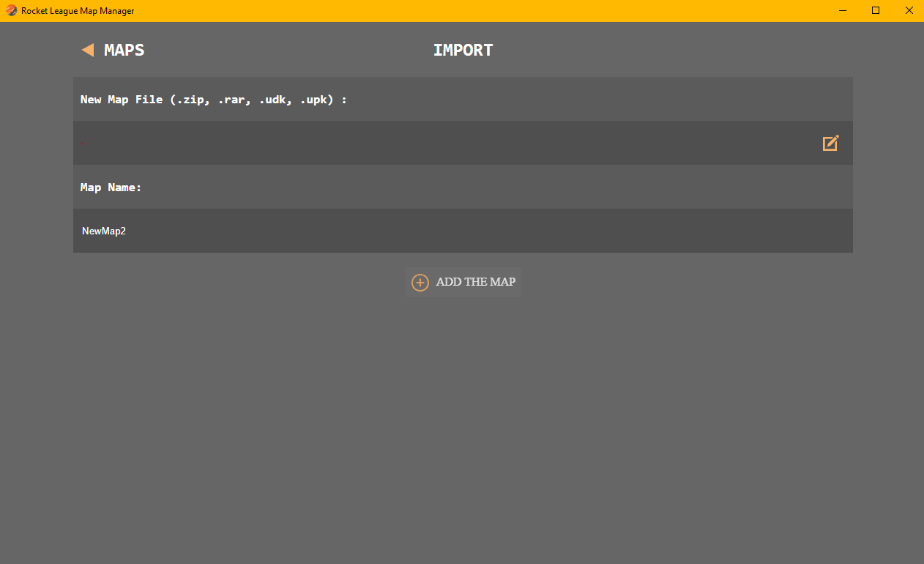Click the Rocket League app icon in title bar
The image size is (924, 564).
pos(11,11)
